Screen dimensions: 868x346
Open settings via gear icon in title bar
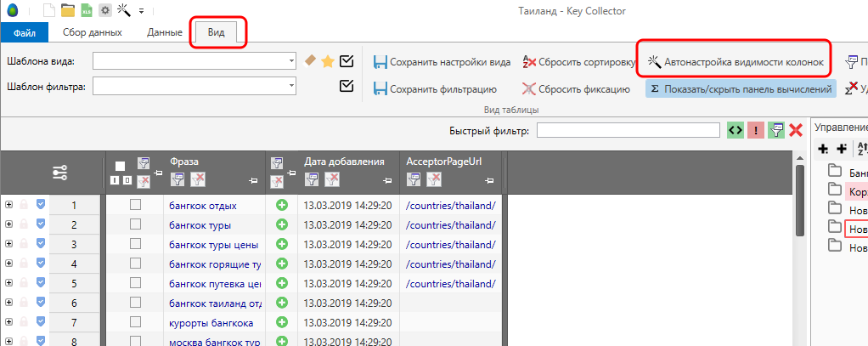[x=105, y=10]
